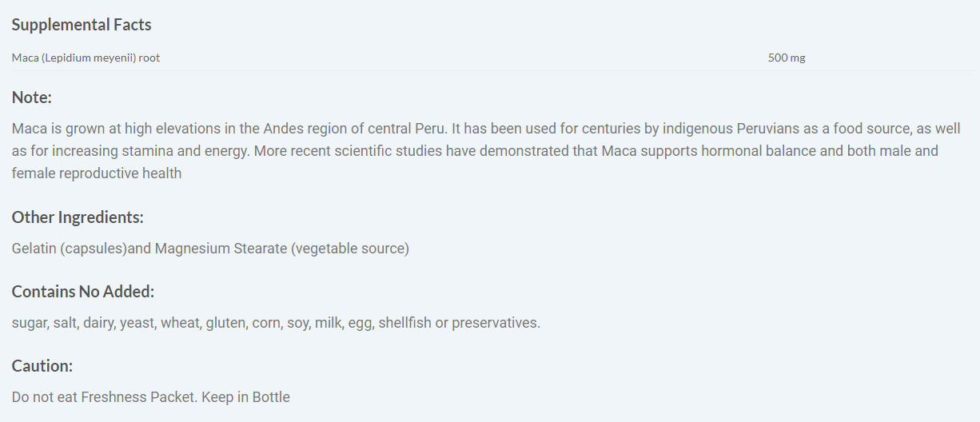This screenshot has height=422, width=980.
Task: Click the Contains No Added: heading
Action: tap(83, 292)
